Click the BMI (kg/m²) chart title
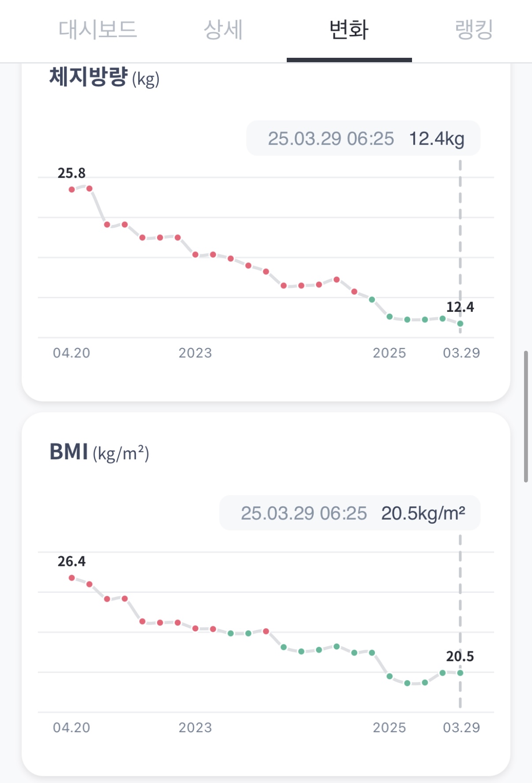The height and width of the screenshot is (783, 532). click(99, 452)
